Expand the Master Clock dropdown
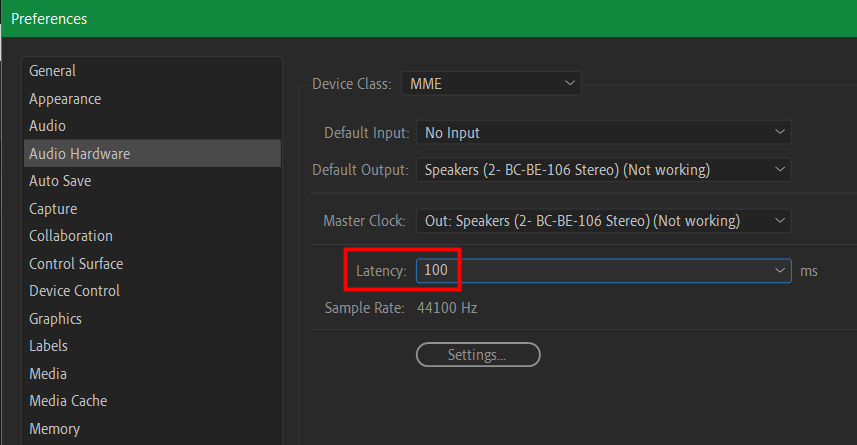This screenshot has width=857, height=445. 603,221
